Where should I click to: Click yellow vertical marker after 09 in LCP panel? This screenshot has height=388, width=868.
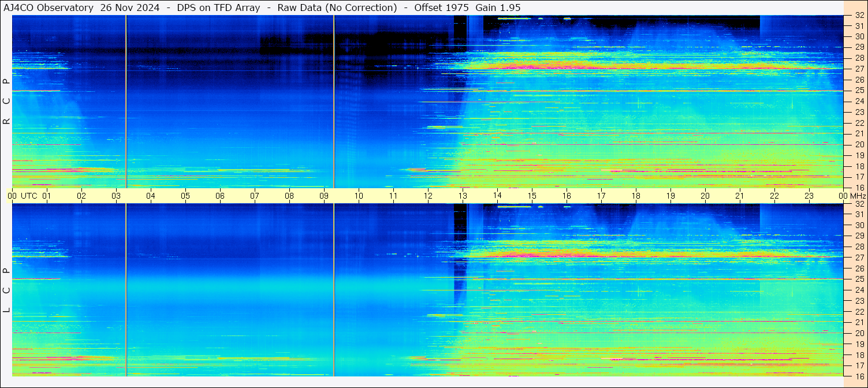click(334, 290)
